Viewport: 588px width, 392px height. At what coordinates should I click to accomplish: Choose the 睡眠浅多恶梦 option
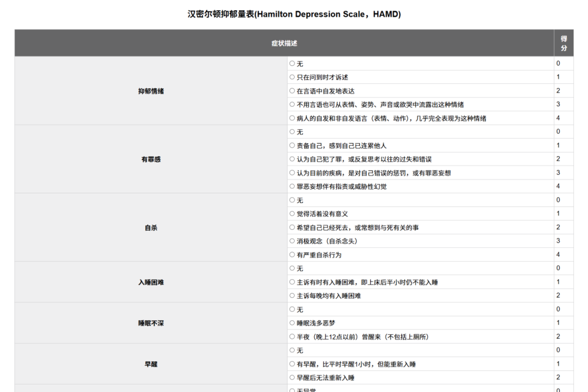click(292, 323)
